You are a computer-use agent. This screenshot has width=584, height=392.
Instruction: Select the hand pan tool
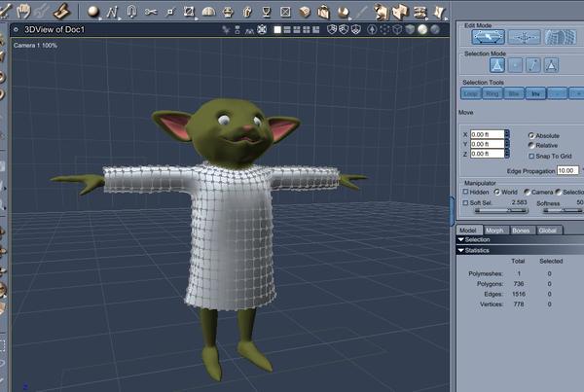click(23, 11)
